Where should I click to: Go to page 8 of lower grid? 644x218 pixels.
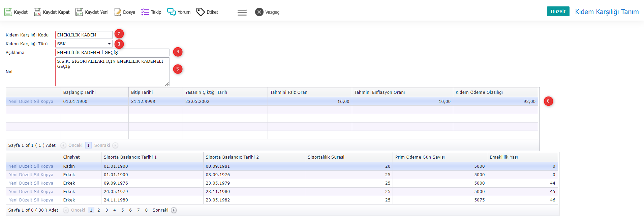(x=146, y=210)
